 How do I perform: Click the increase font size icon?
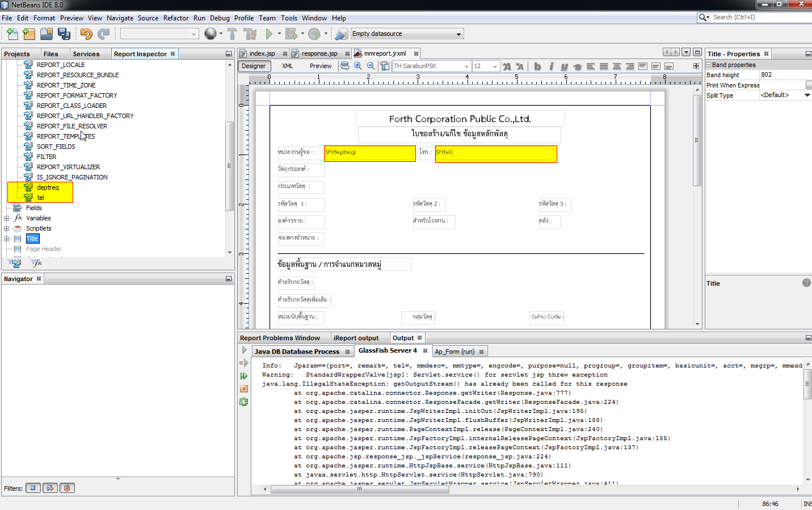tap(507, 66)
